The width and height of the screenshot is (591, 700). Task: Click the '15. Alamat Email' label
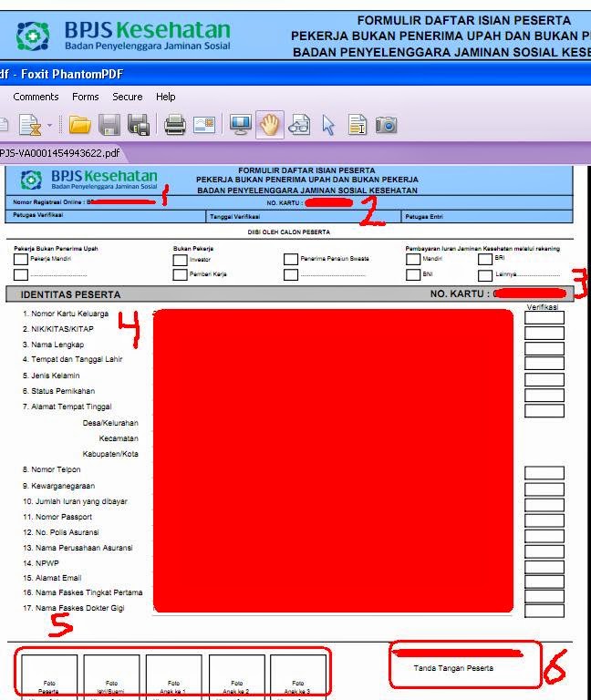click(x=52, y=578)
